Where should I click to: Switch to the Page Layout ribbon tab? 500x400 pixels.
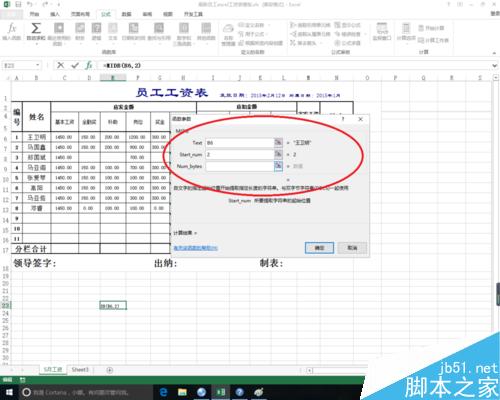[x=80, y=14]
